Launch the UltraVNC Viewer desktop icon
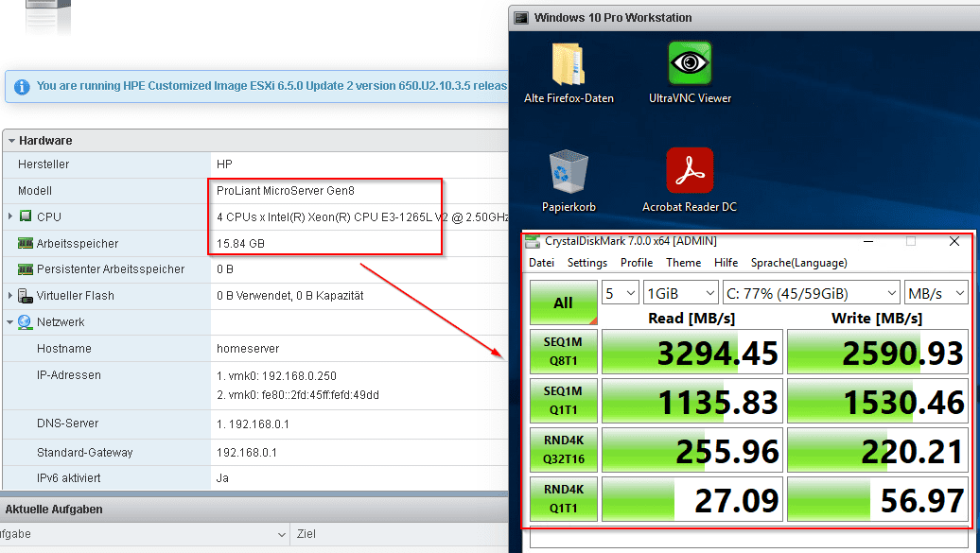Image resolution: width=980 pixels, height=553 pixels. [690, 63]
